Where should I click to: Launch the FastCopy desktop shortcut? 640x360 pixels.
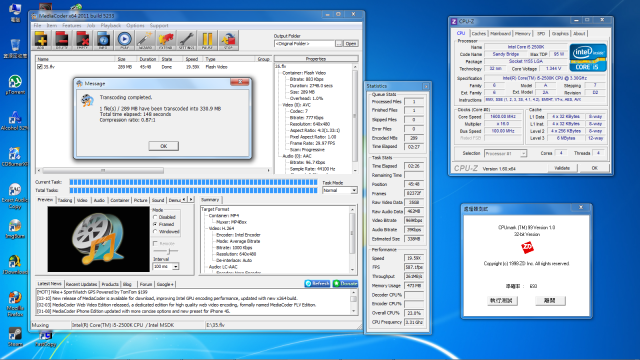[x=45, y=338]
